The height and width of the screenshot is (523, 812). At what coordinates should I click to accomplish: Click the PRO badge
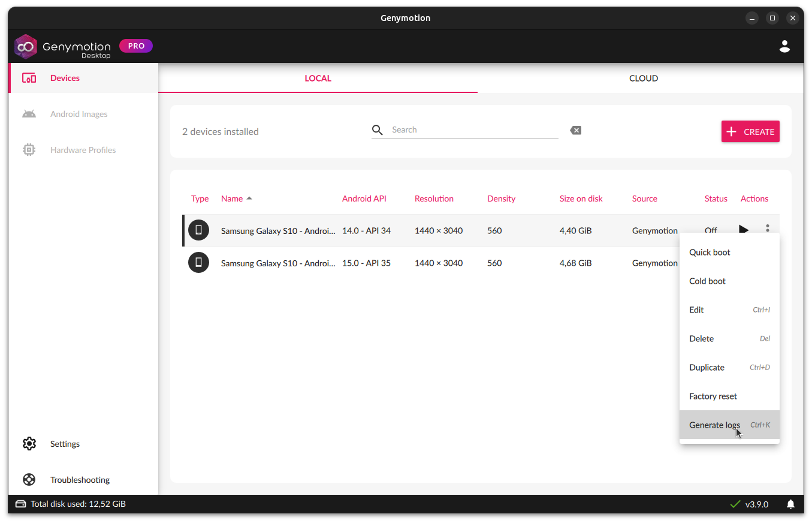click(136, 46)
